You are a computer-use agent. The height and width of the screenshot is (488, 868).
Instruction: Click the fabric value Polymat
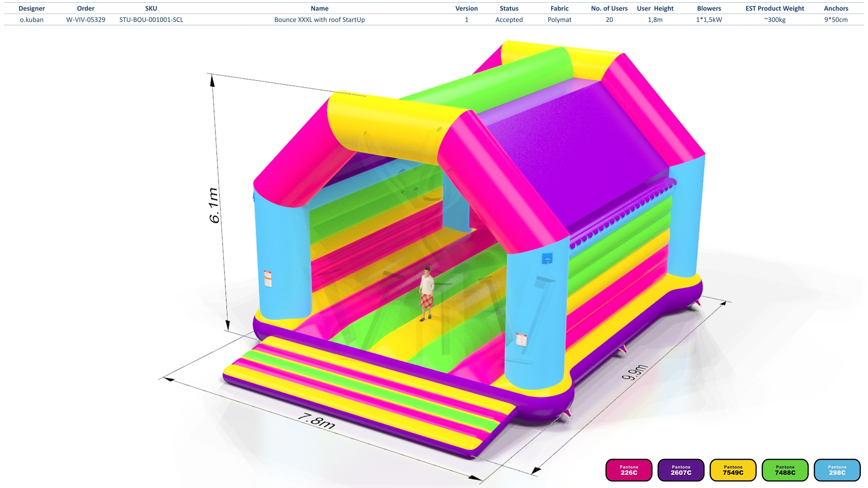click(x=560, y=19)
